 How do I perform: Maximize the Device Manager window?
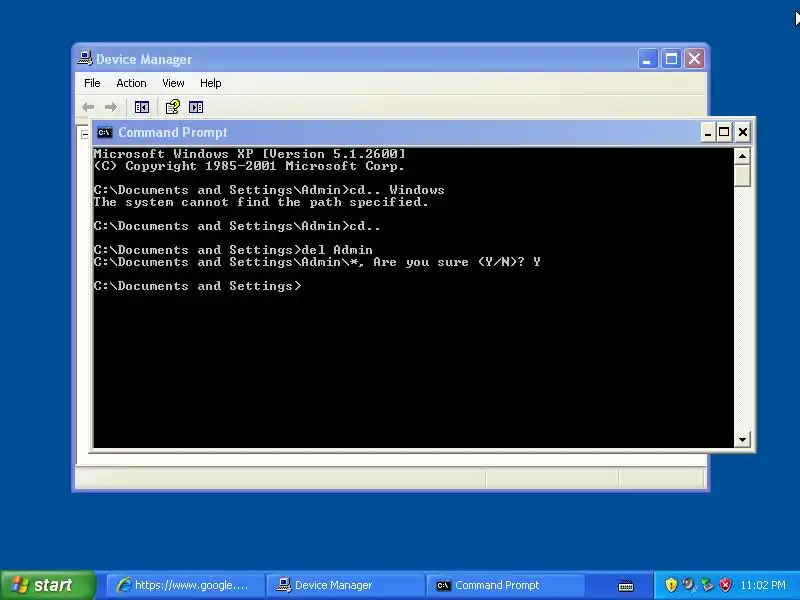click(x=671, y=59)
